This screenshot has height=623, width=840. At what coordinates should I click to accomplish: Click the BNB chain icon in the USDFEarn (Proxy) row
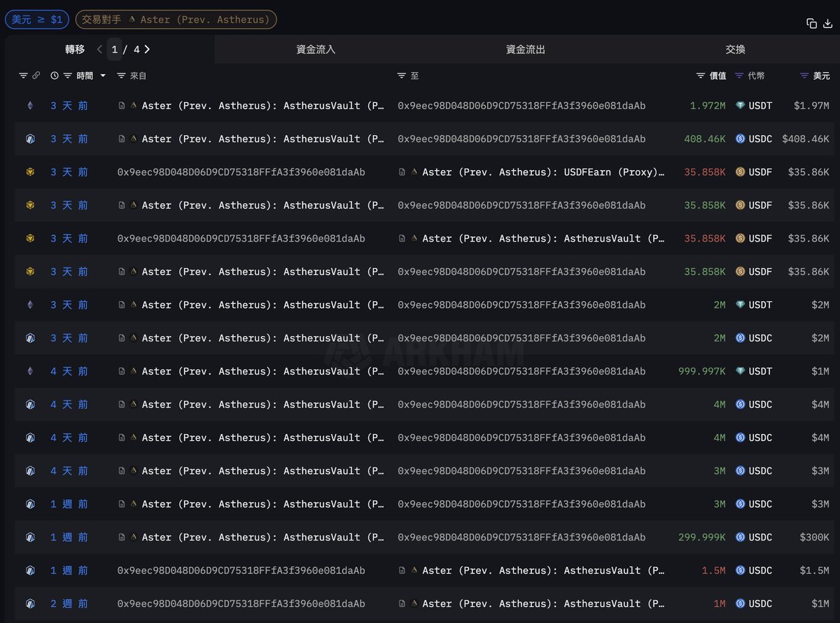click(x=30, y=172)
